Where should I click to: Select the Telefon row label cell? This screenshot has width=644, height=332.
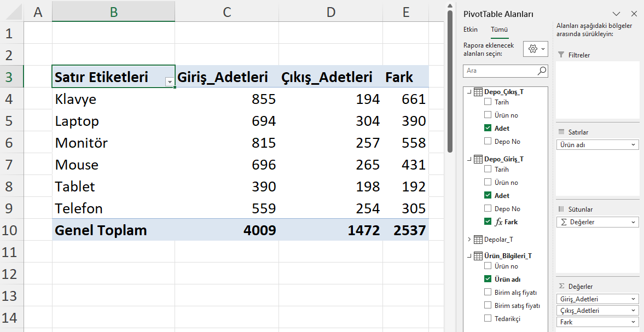(x=114, y=208)
